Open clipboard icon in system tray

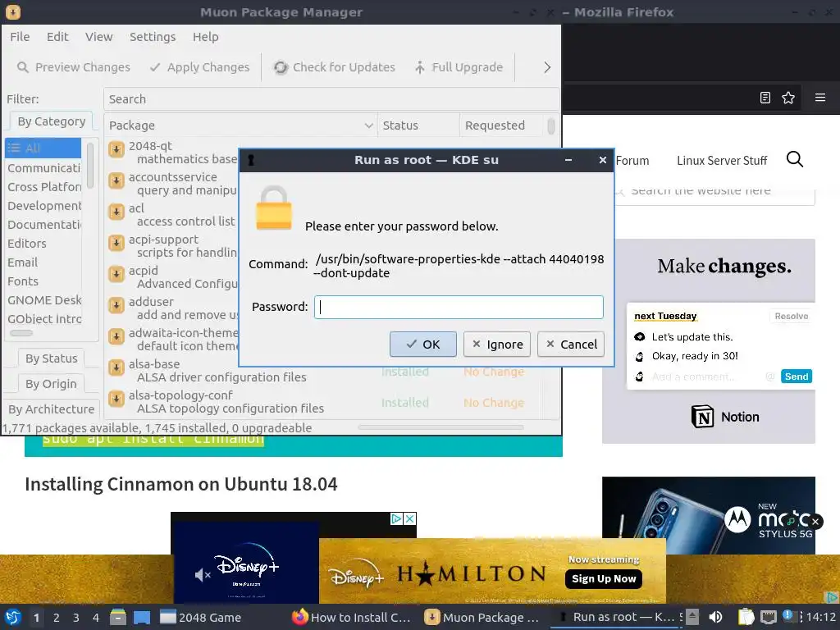click(746, 617)
